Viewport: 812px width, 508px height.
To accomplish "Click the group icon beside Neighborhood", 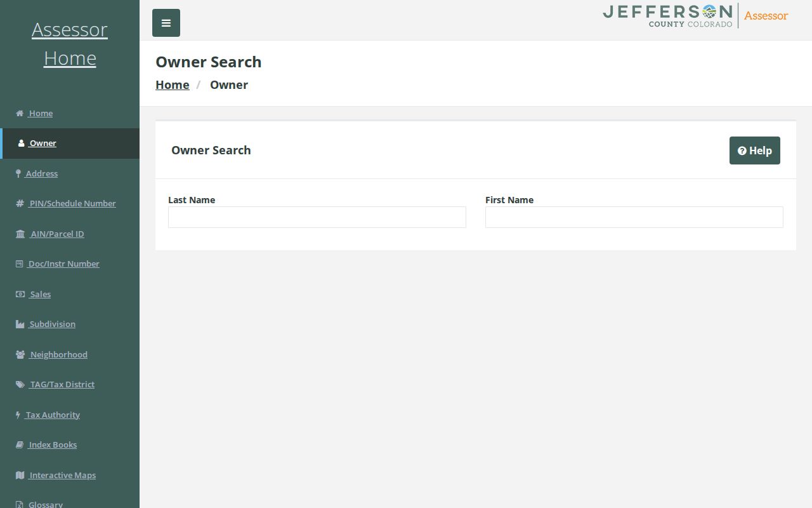I will [20, 354].
